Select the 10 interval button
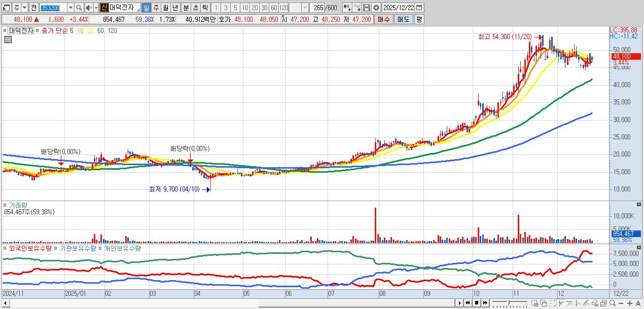This screenshot has width=644, height=309. tap(244, 8)
